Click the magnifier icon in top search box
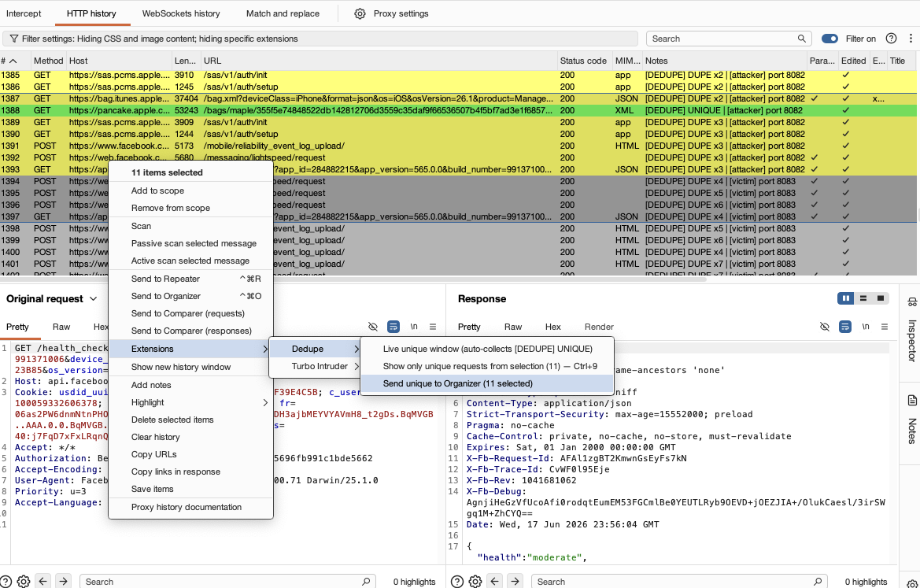This screenshot has height=588, width=920. click(x=801, y=39)
